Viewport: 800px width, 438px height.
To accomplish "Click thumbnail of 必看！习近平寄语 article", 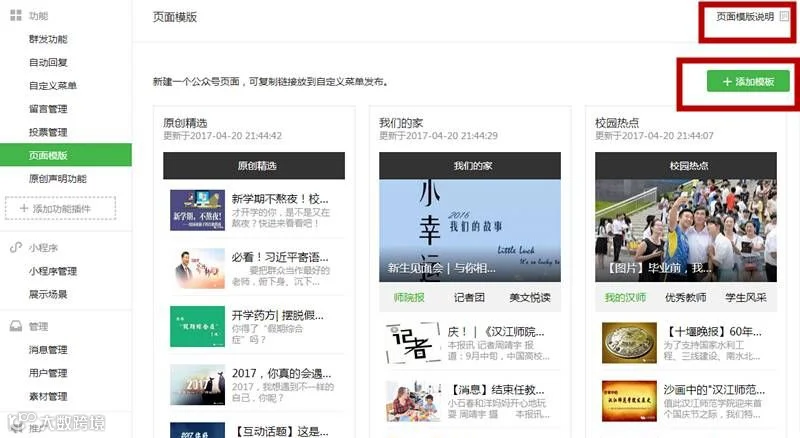I will pyautogui.click(x=197, y=268).
